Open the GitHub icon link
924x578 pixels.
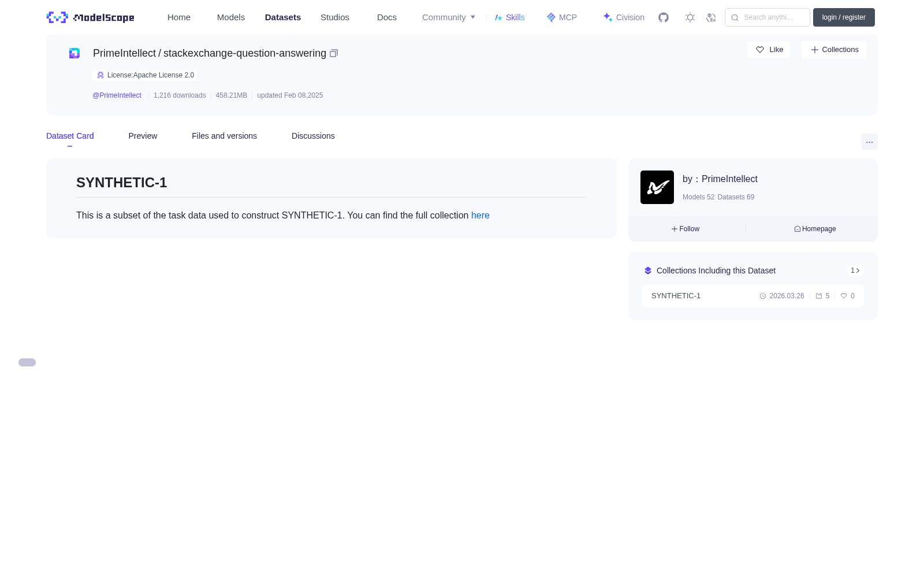(x=664, y=17)
